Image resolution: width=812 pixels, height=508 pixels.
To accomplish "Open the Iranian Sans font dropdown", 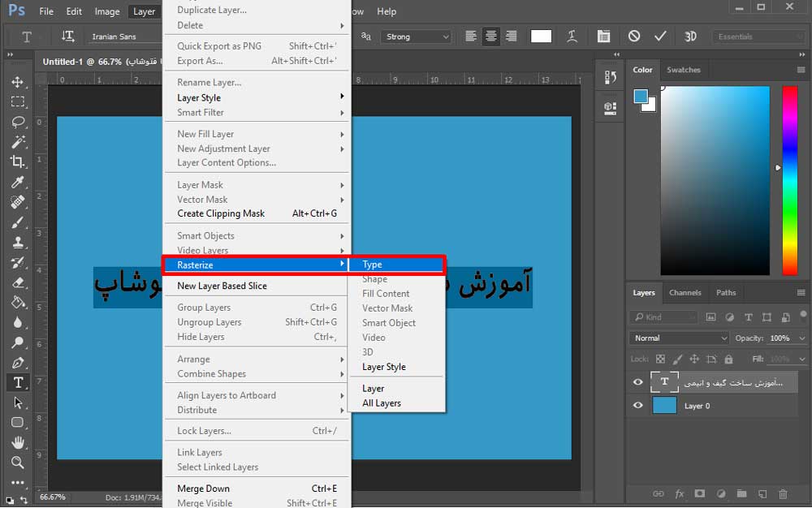I will 125,37.
